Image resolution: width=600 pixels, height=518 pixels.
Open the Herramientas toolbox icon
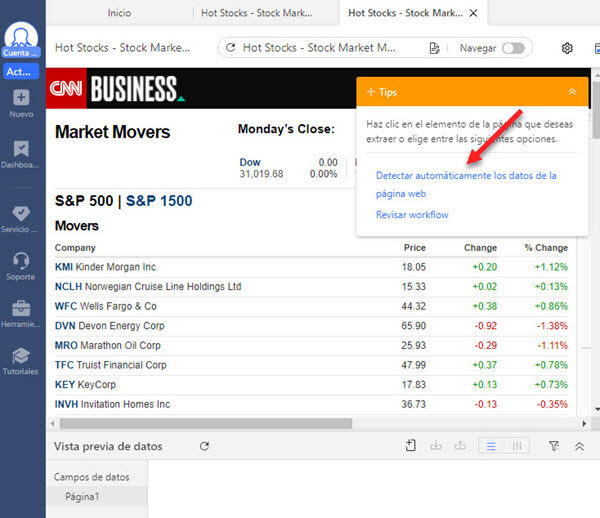click(21, 309)
